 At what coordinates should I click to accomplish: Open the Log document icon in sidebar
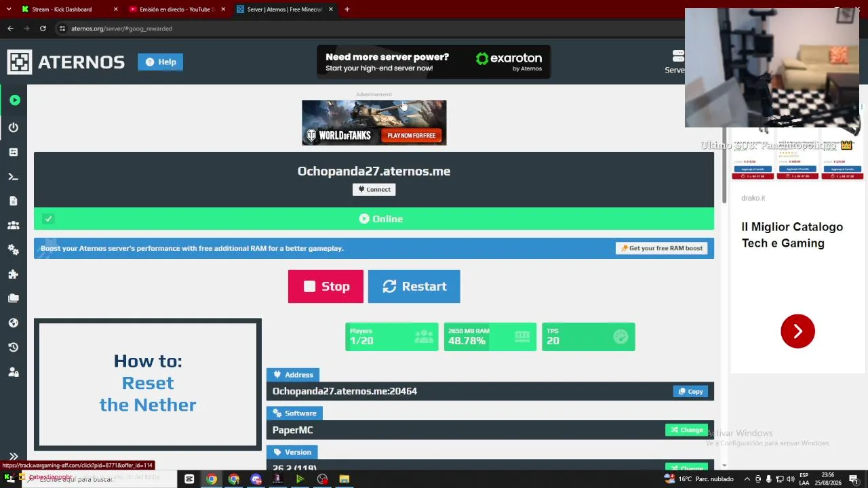pyautogui.click(x=14, y=201)
